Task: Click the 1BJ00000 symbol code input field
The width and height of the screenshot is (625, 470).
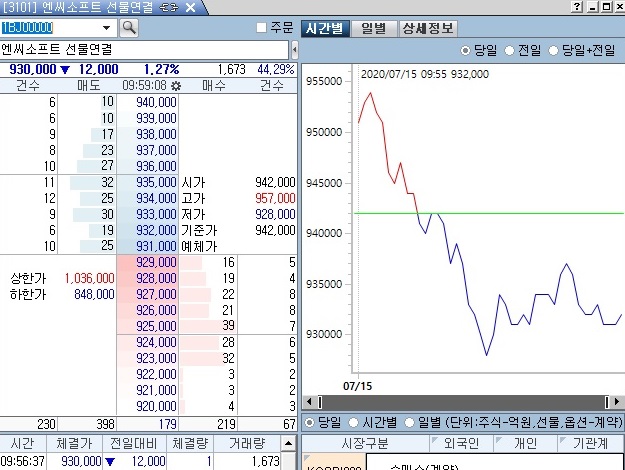Action: (x=48, y=27)
